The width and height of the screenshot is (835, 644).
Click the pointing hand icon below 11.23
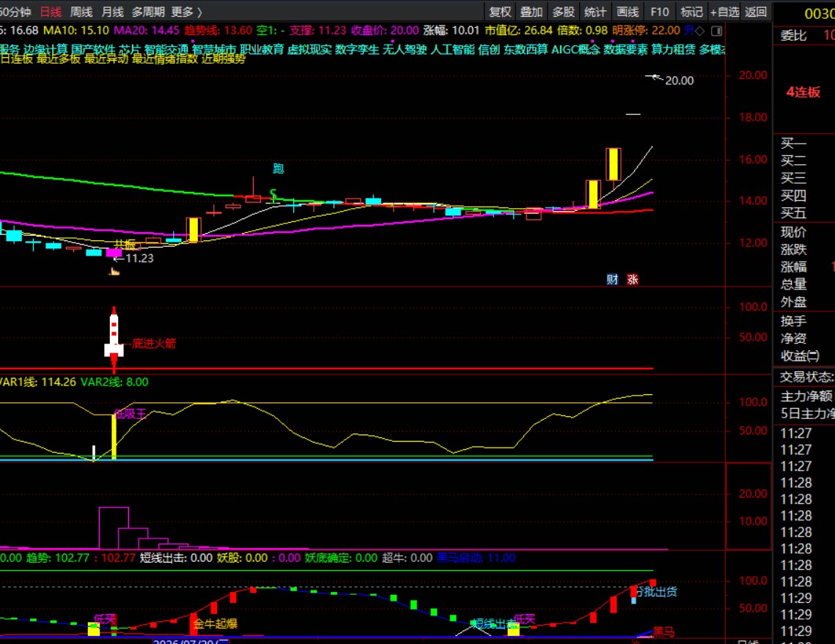[114, 272]
